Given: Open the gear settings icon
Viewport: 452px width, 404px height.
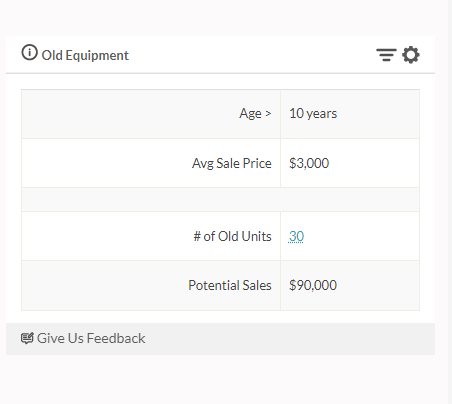Looking at the screenshot, I should pyautogui.click(x=411, y=55).
